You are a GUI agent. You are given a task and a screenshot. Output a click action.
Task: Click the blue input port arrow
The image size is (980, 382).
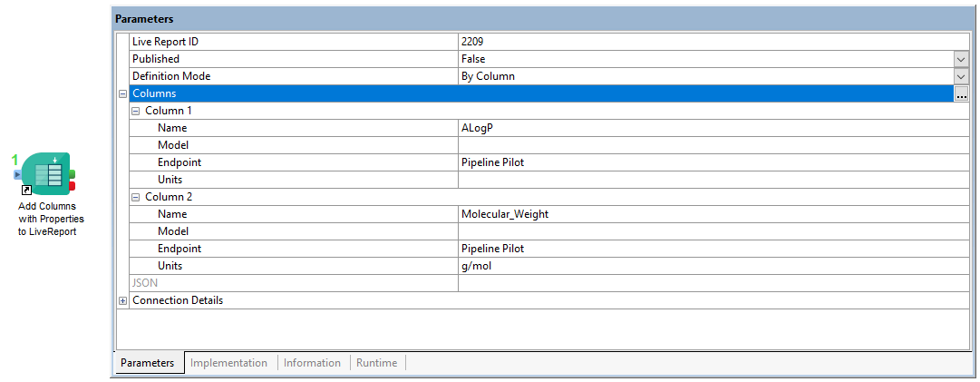pyautogui.click(x=17, y=174)
